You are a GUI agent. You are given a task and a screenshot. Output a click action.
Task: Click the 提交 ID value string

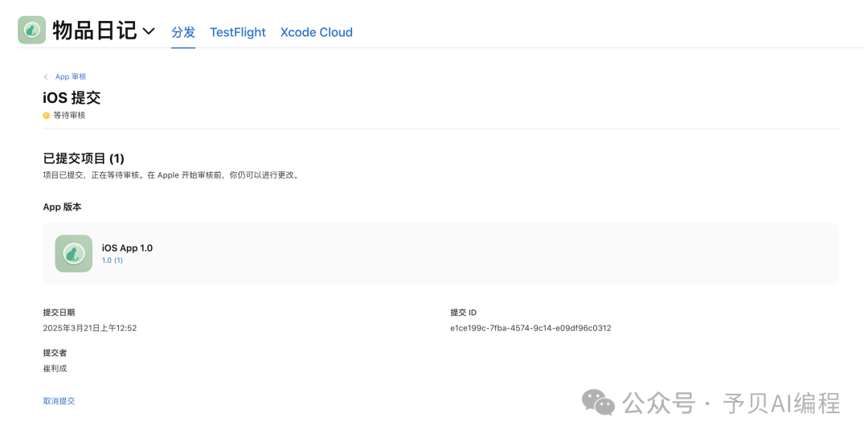(530, 328)
